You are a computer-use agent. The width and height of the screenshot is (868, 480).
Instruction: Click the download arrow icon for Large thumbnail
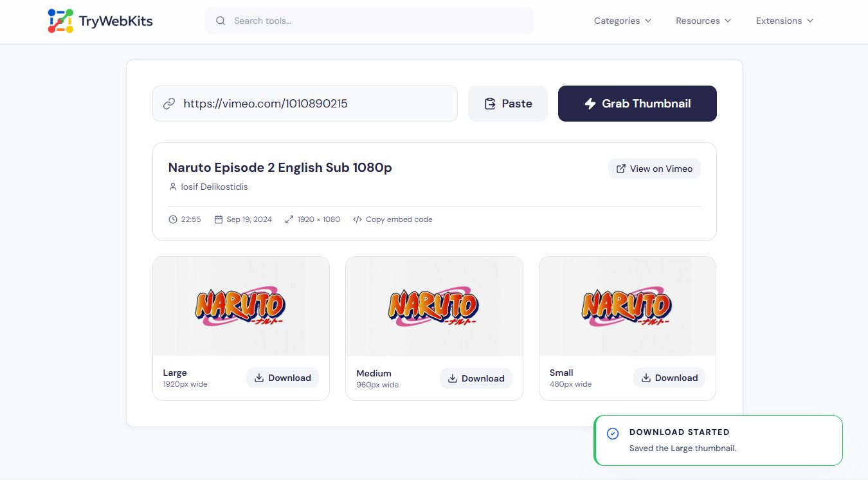click(x=259, y=378)
